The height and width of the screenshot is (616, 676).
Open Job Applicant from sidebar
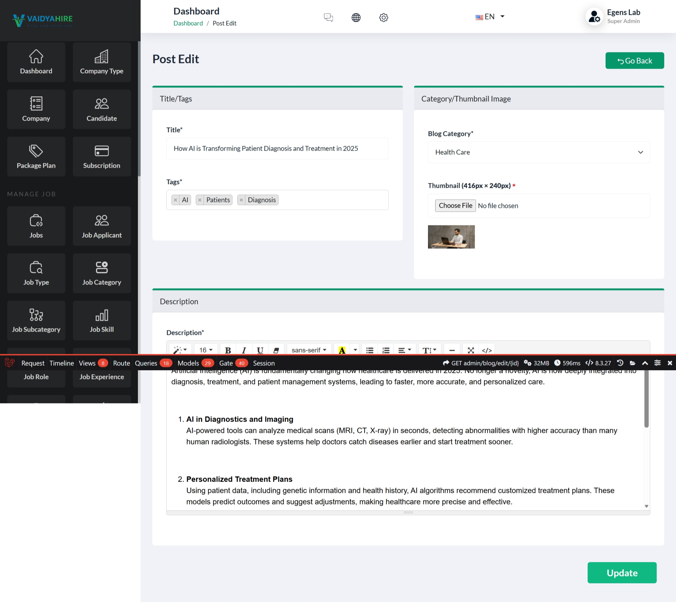tap(102, 226)
